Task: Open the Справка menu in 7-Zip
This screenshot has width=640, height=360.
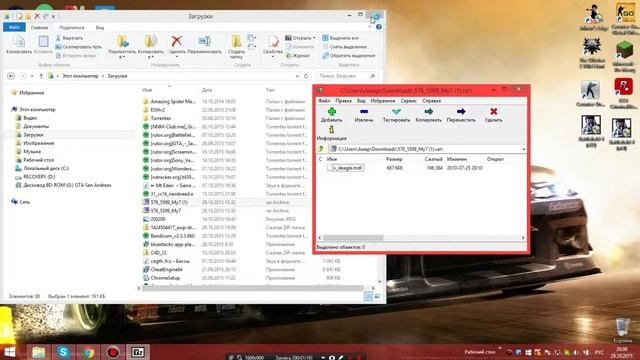Action: coord(431,100)
